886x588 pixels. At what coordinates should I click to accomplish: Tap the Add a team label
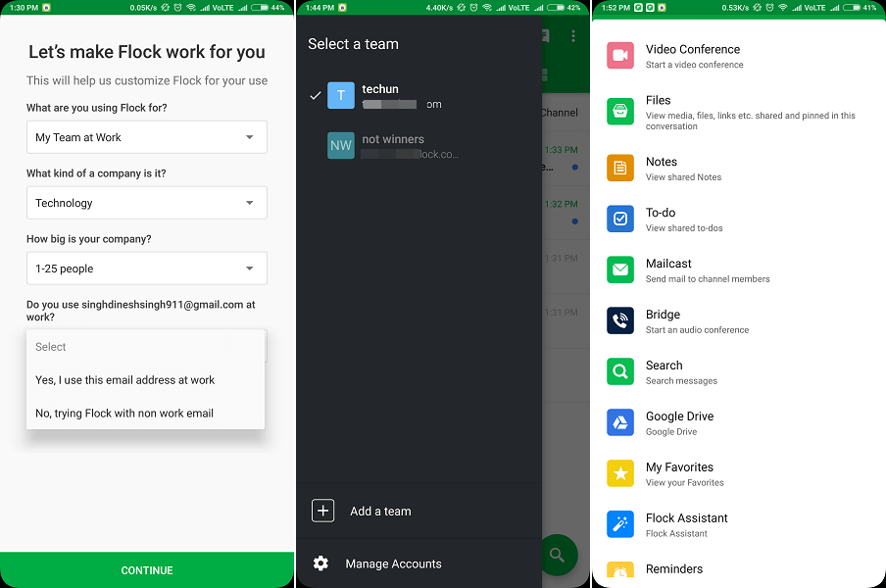click(x=380, y=512)
